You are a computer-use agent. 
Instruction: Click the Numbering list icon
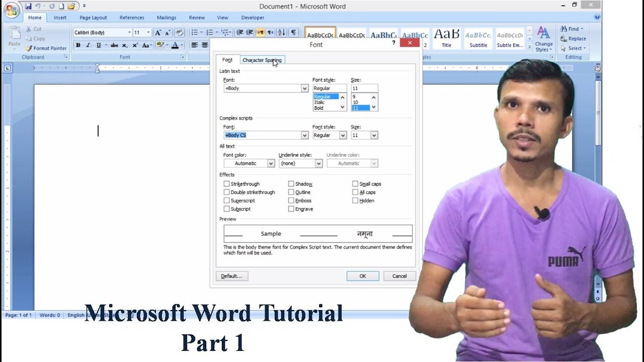209,33
